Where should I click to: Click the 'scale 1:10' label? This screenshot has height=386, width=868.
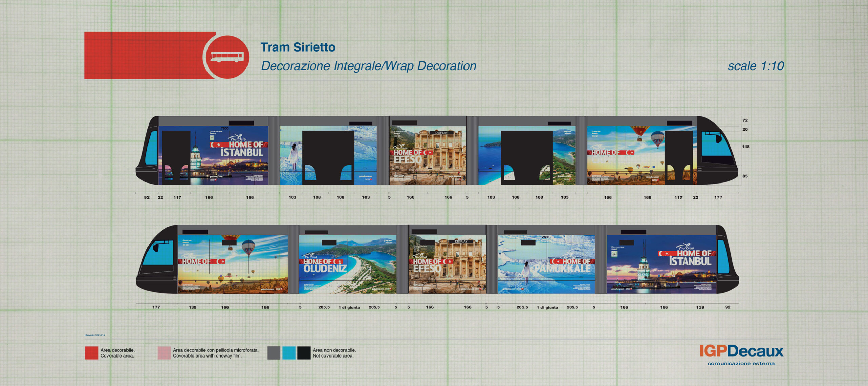click(756, 66)
